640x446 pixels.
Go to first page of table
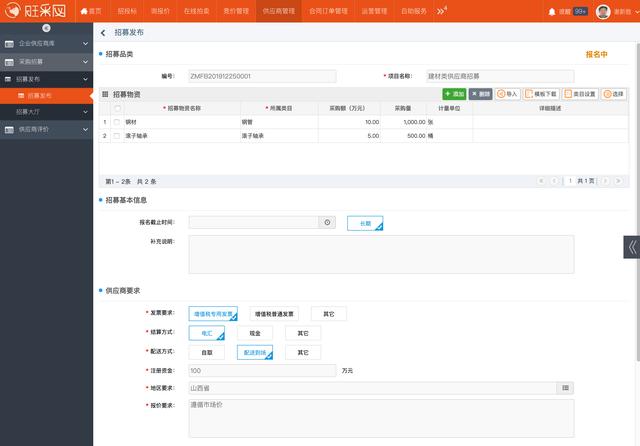[x=542, y=181]
